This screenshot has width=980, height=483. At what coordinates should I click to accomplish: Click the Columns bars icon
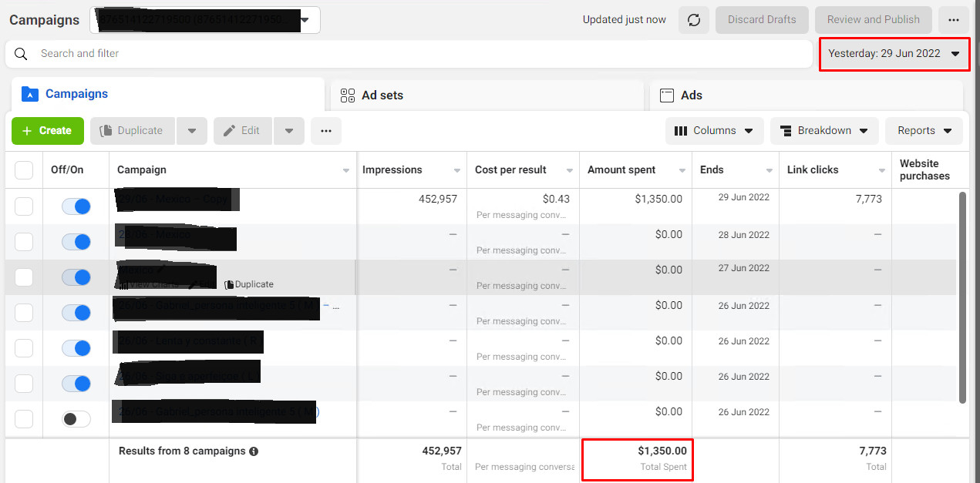click(x=681, y=131)
